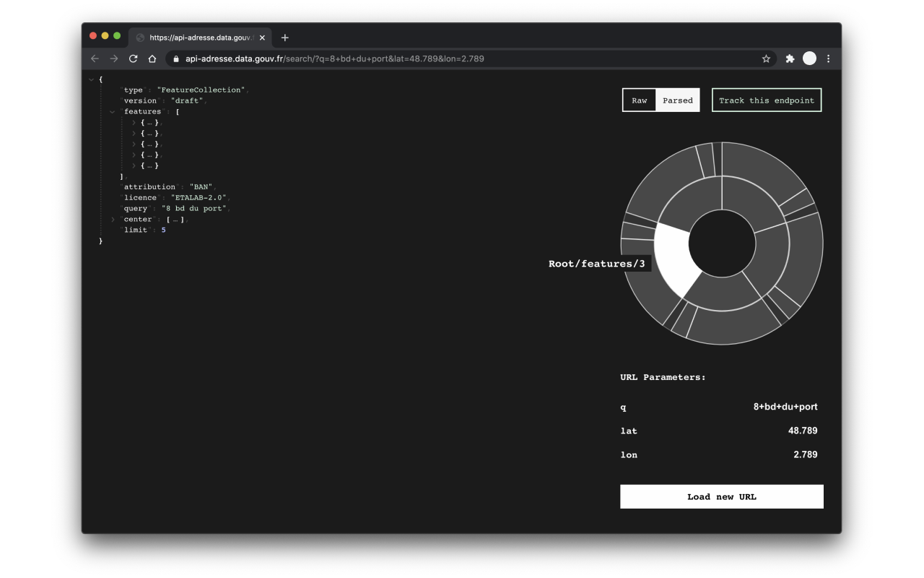Open the browser three-dot menu

pos(828,59)
